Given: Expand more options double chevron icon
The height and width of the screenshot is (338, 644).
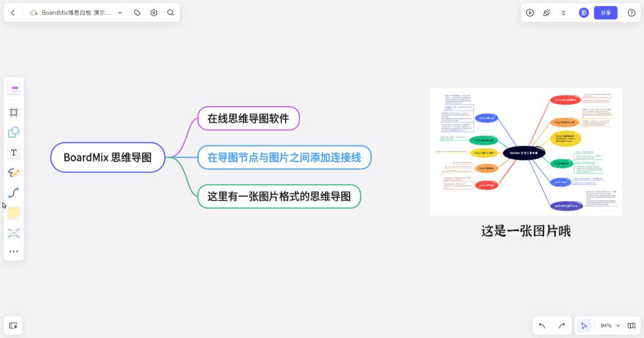Looking at the screenshot, I should click(x=564, y=13).
